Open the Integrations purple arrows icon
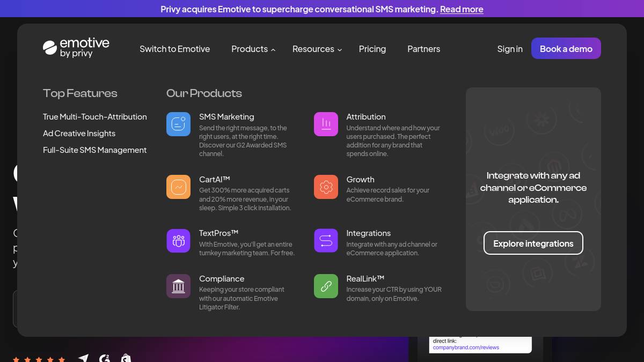Viewport: 644px width, 362px height. (326, 240)
